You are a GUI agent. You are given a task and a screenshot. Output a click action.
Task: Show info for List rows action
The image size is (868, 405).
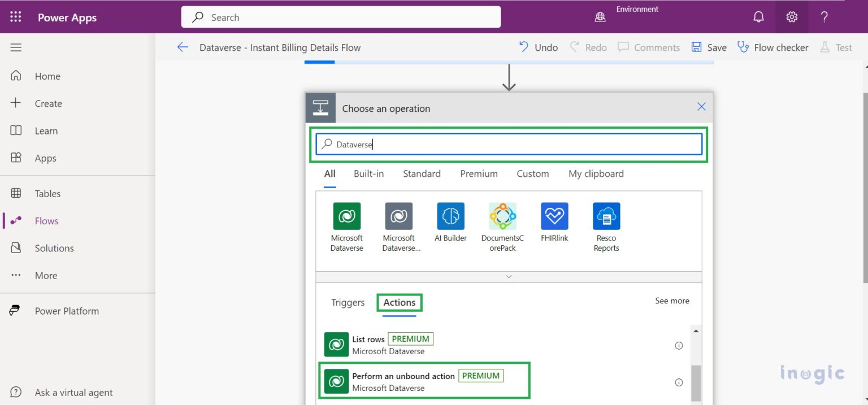coord(679,346)
